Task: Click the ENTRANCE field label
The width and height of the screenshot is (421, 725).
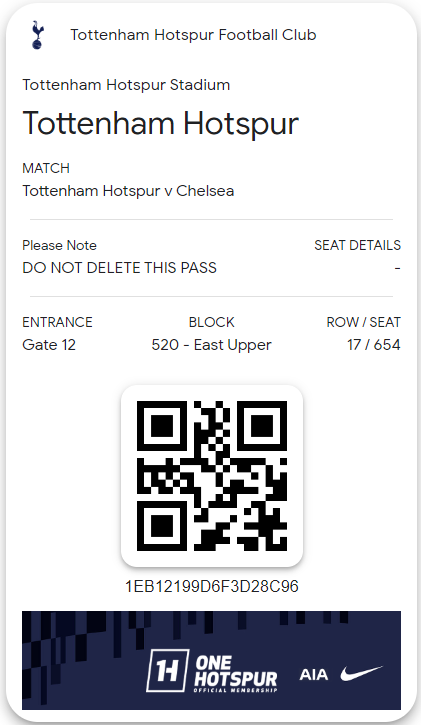Action: [57, 322]
